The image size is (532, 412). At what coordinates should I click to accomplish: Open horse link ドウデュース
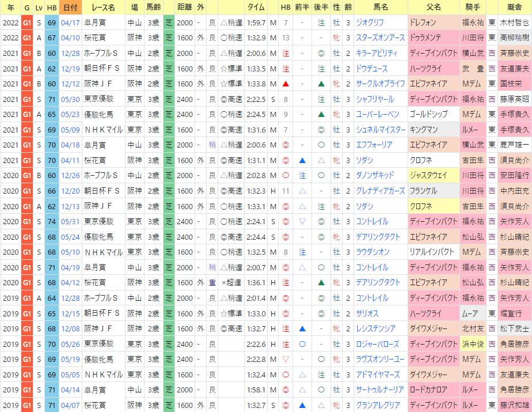(x=371, y=69)
